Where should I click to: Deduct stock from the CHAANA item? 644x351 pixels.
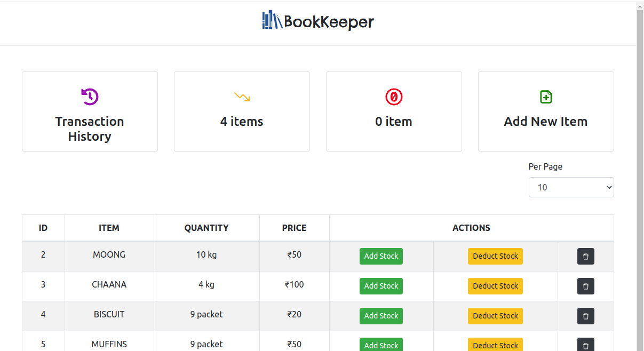[495, 286]
